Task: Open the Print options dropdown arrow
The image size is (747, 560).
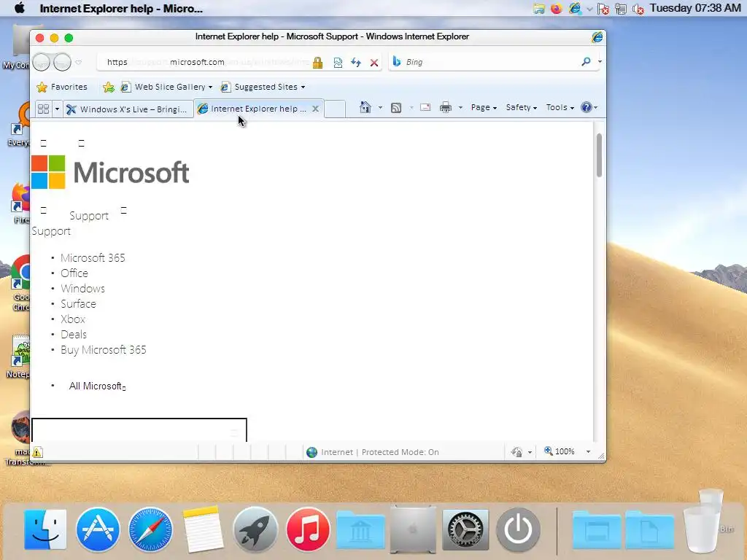Action: (x=460, y=108)
